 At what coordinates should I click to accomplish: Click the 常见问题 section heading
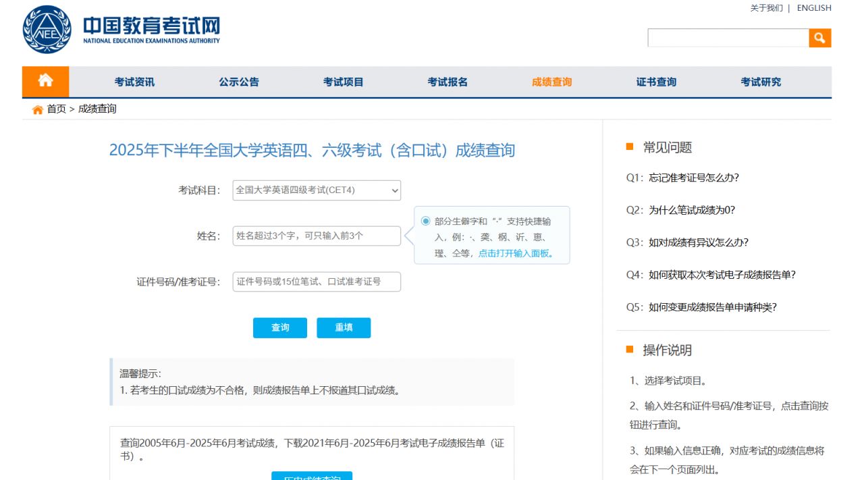click(x=668, y=147)
